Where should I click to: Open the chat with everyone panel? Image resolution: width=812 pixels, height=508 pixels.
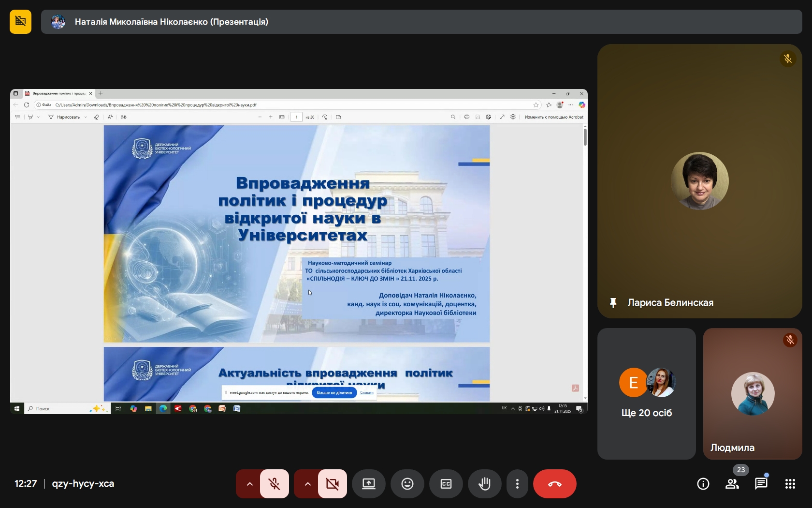761,484
